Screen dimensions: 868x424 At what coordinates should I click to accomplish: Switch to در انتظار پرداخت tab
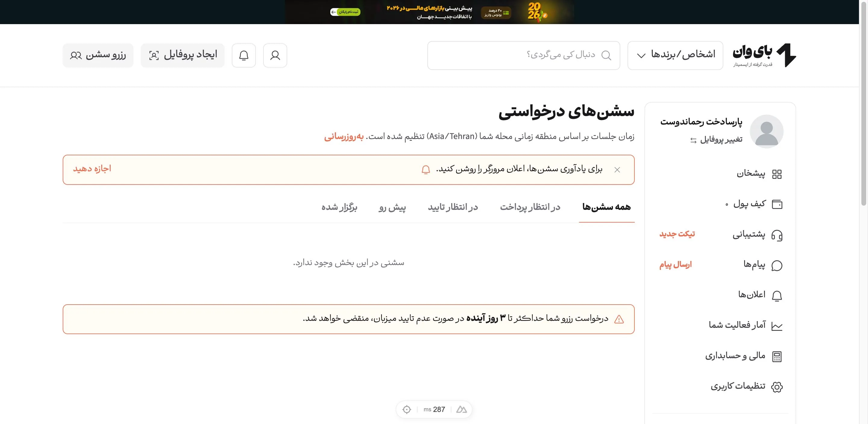tap(530, 207)
